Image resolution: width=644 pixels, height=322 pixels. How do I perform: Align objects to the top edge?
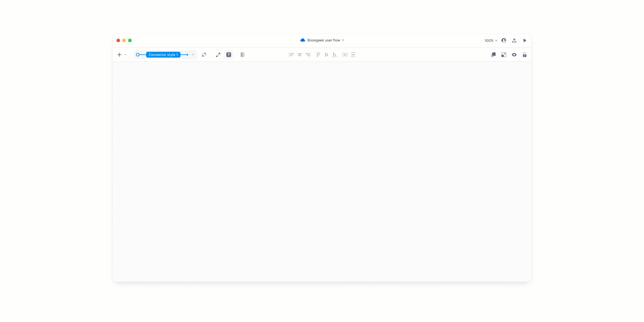(x=318, y=55)
